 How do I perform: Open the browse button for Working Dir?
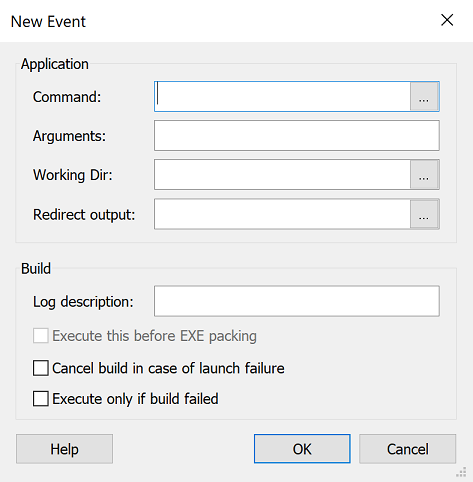424,175
